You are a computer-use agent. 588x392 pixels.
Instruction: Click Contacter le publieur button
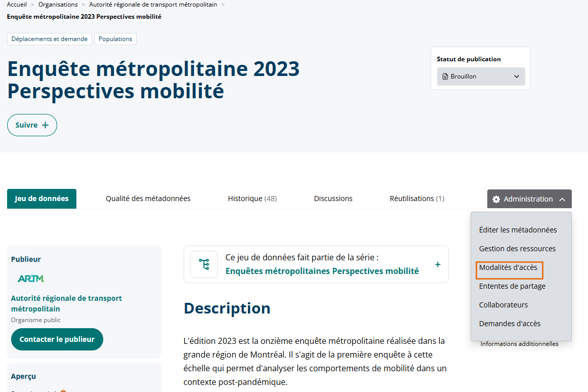(57, 339)
